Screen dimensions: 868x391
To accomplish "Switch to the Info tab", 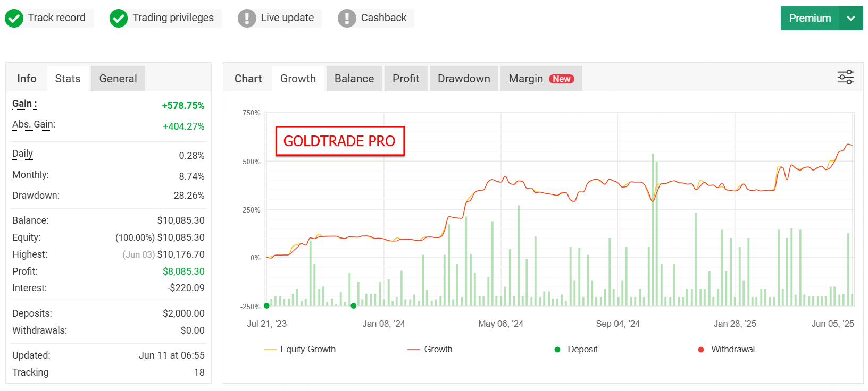I will pyautogui.click(x=26, y=78).
